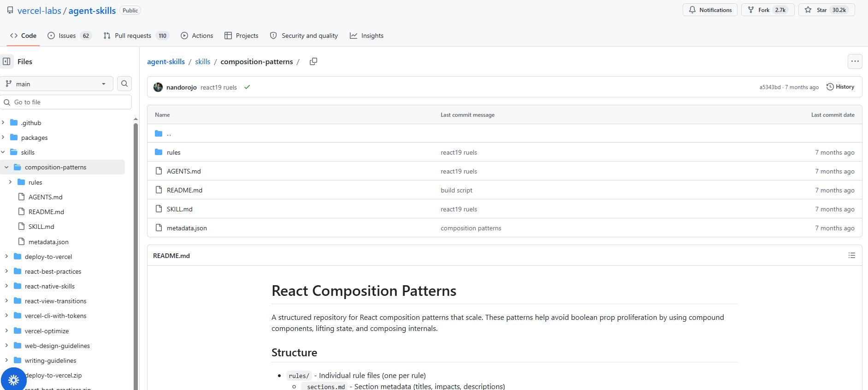Open the three-dots more options menu

855,61
